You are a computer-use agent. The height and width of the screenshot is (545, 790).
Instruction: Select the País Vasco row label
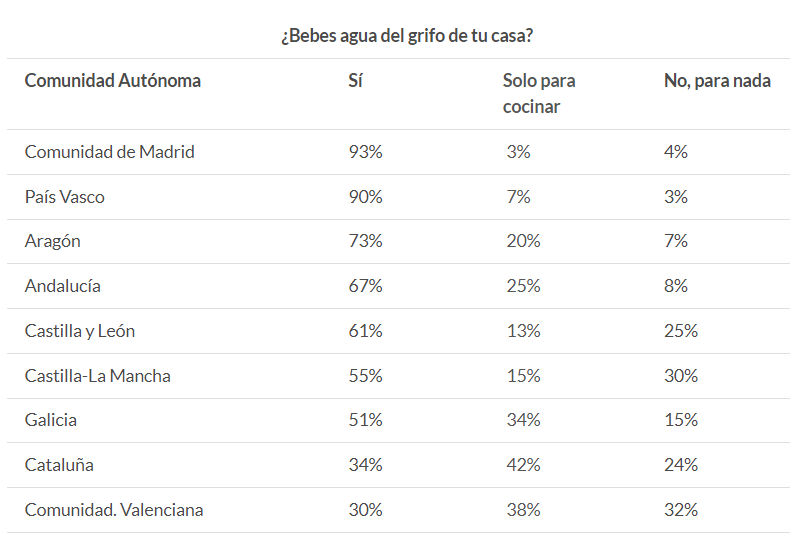pos(64,197)
